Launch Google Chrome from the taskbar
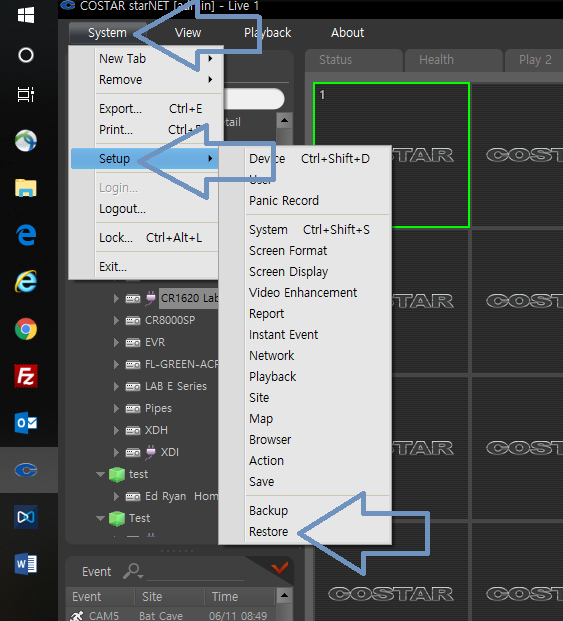The height and width of the screenshot is (621, 563). 26,329
